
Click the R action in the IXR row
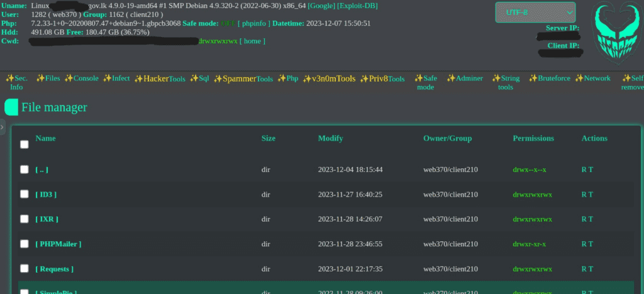pyautogui.click(x=584, y=219)
